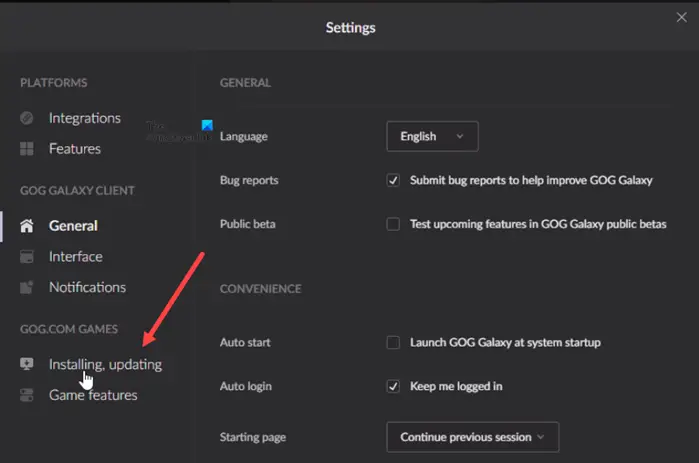This screenshot has height=463, width=699.
Task: Close the Settings window
Action: coord(682,17)
